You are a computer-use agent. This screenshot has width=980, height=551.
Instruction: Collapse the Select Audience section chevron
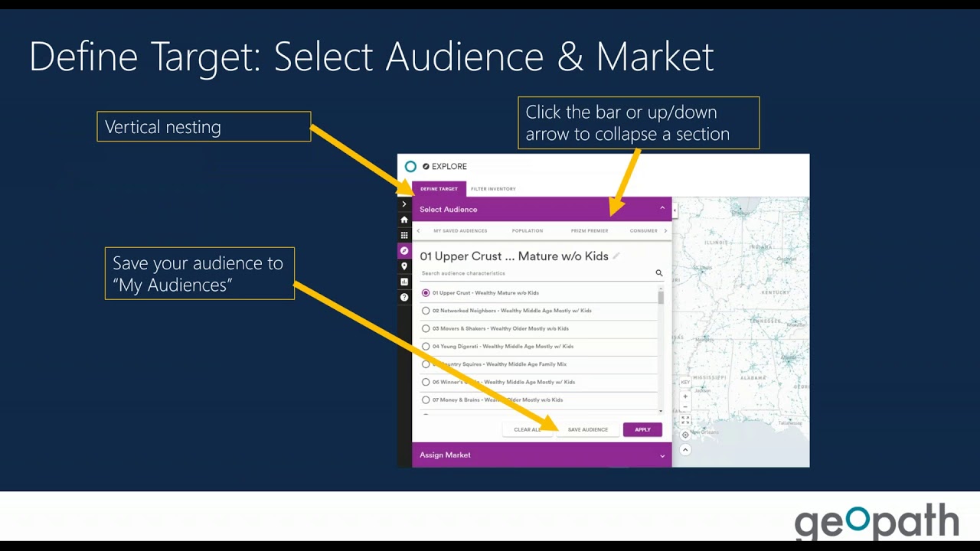[x=661, y=207]
